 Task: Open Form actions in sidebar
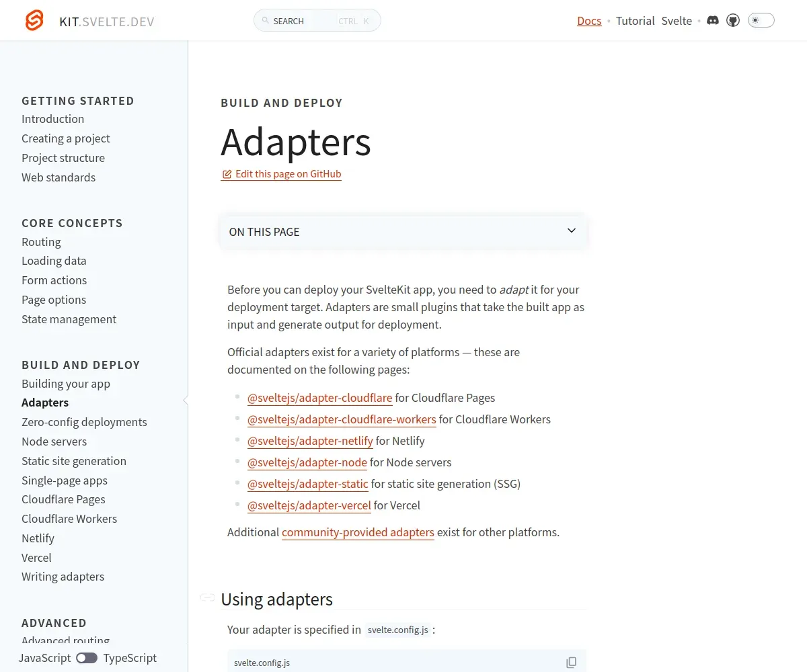(54, 280)
